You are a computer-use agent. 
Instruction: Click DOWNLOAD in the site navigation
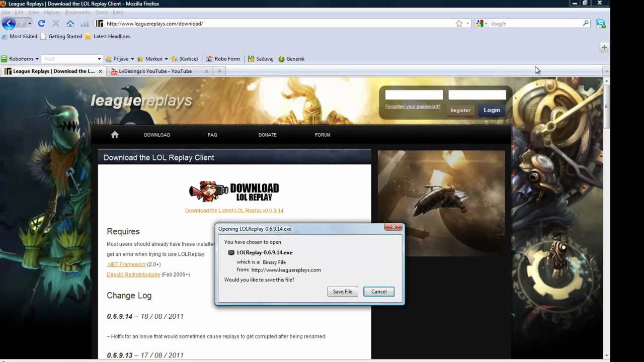pos(157,135)
